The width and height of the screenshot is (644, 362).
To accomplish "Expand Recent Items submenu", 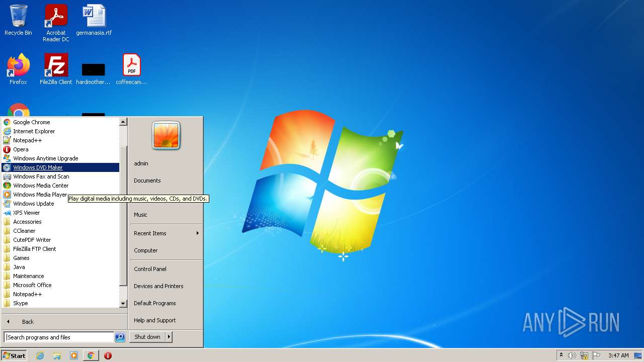I will click(166, 233).
